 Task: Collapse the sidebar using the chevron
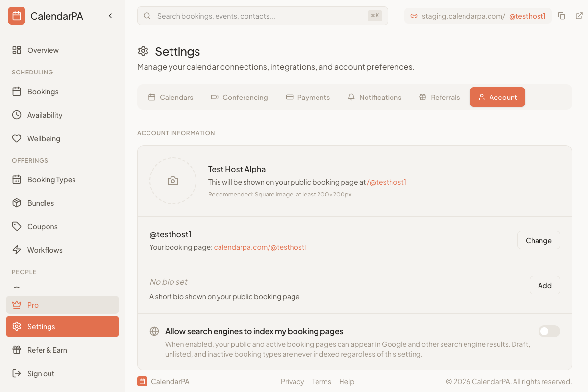click(110, 15)
